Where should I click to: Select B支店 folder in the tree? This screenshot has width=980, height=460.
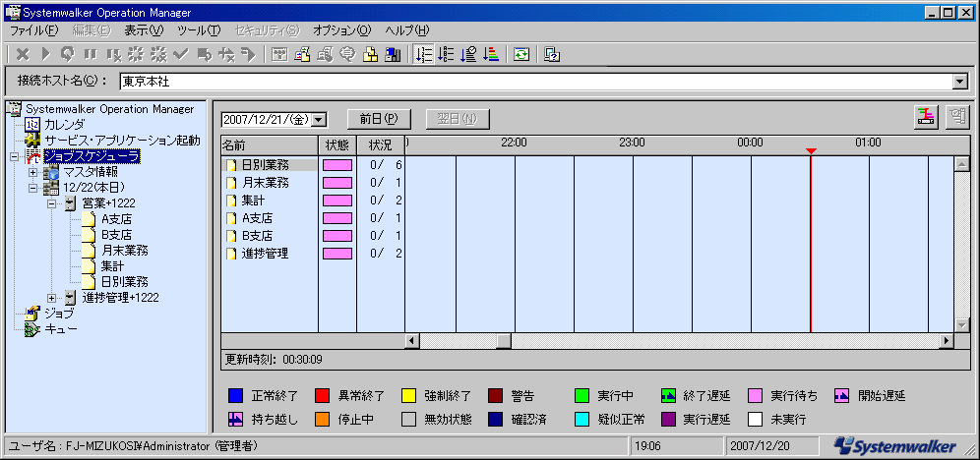tap(116, 235)
